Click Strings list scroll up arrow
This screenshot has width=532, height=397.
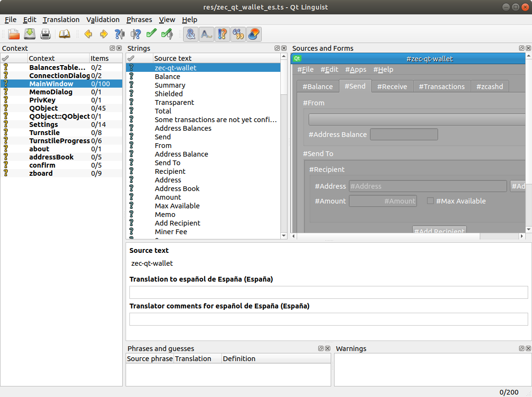point(284,57)
